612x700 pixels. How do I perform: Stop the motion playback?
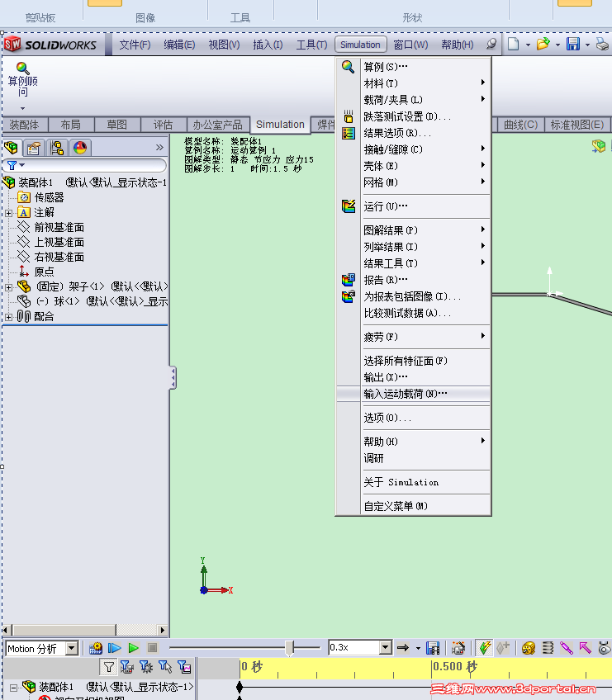[x=152, y=648]
